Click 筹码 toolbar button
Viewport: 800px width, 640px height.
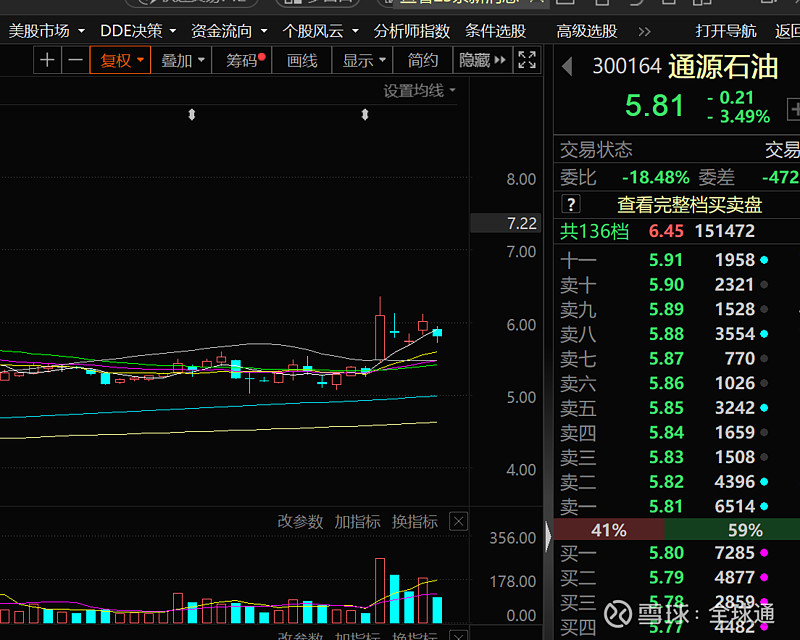pos(242,60)
